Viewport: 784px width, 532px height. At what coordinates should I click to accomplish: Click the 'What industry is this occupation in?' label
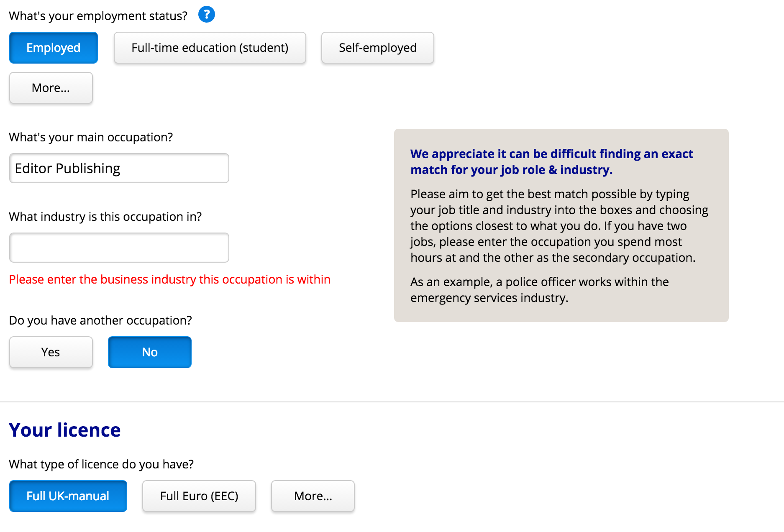point(105,217)
